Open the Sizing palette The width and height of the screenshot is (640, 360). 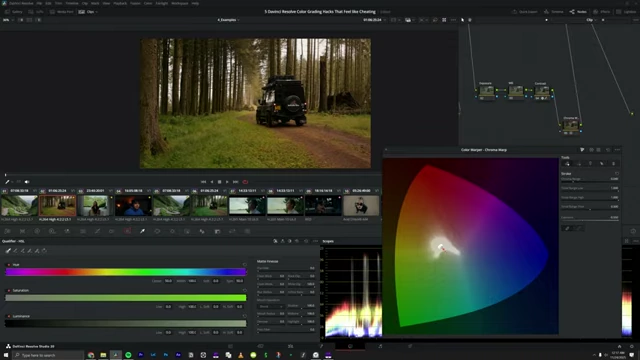232,231
